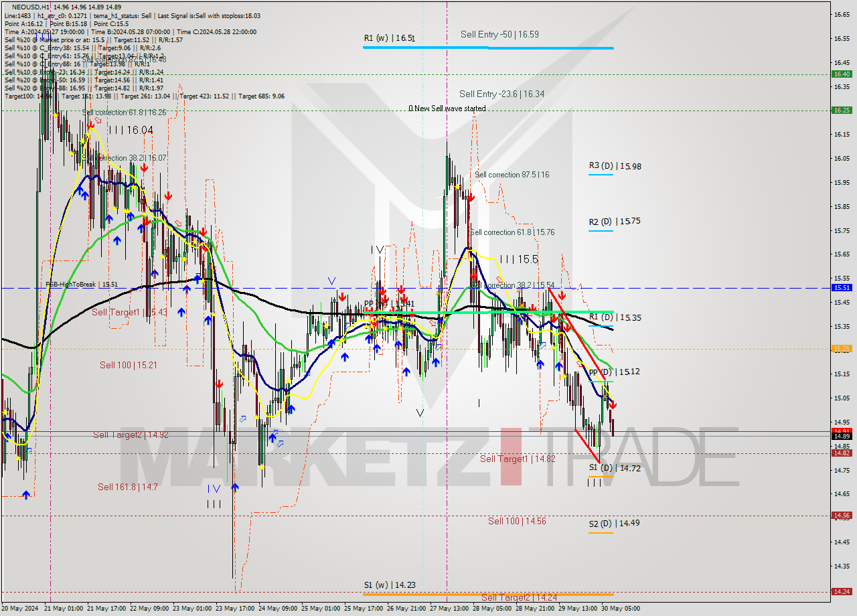Screen dimensions: 857x616
Task: Click the 15.95 tick on price axis
Action: tap(841, 182)
